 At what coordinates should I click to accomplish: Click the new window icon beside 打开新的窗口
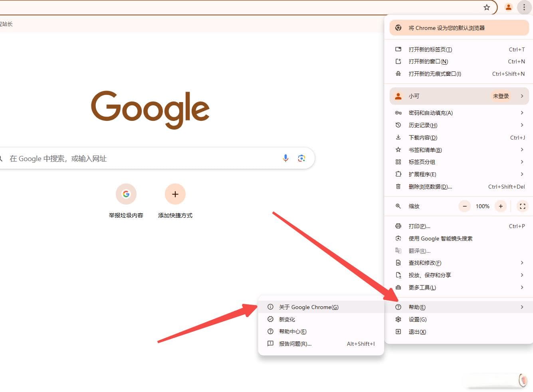[398, 61]
